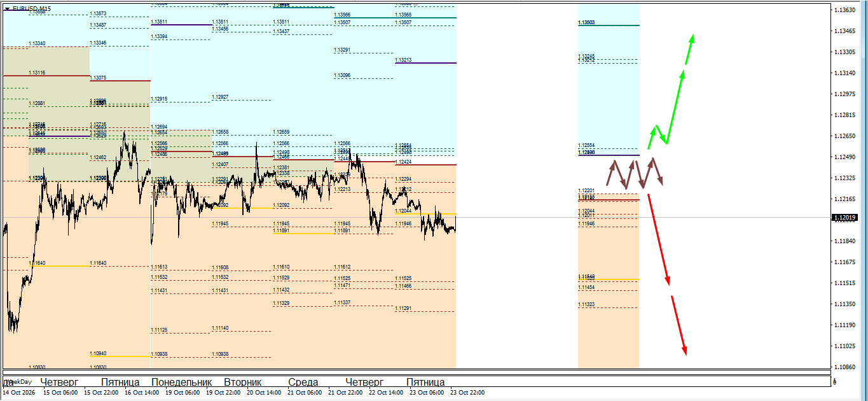Click the 1.10940 level label
Screen dimensions: 868x401
[x=98, y=353]
